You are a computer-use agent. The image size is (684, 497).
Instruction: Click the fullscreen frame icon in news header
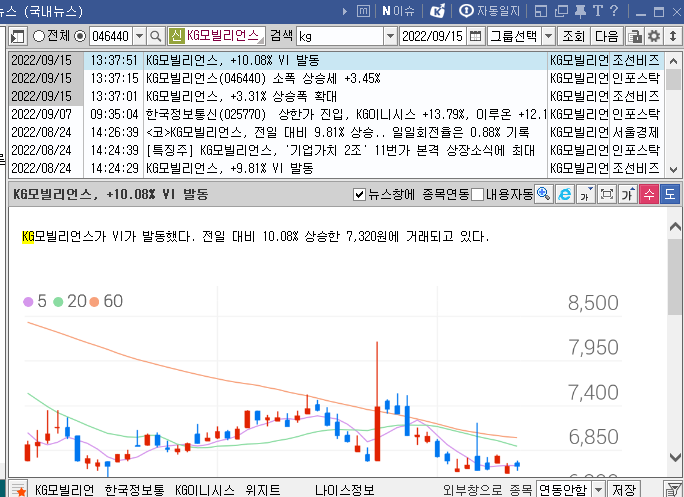(x=606, y=194)
